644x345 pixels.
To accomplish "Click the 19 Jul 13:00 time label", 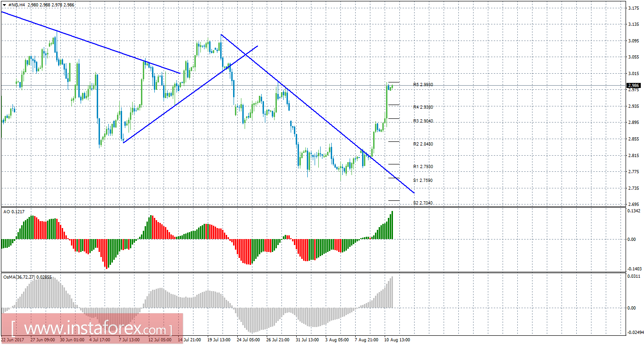I will coord(219,340).
